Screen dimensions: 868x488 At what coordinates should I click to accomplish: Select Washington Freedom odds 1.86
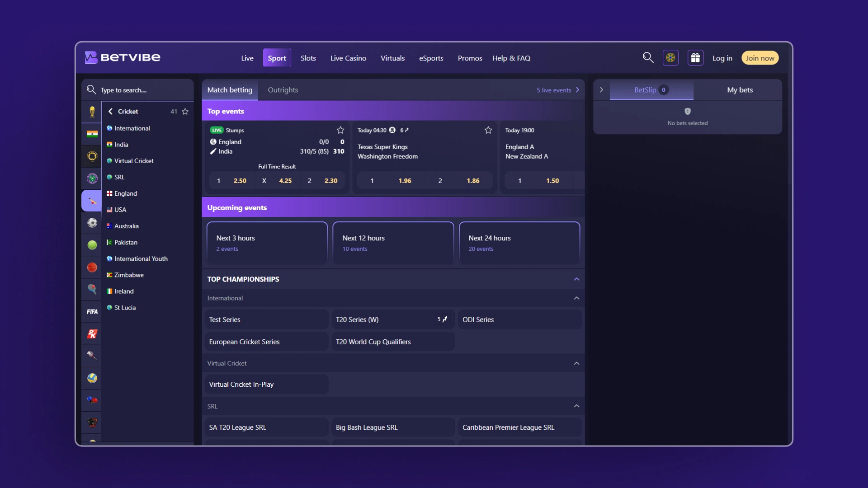point(459,181)
